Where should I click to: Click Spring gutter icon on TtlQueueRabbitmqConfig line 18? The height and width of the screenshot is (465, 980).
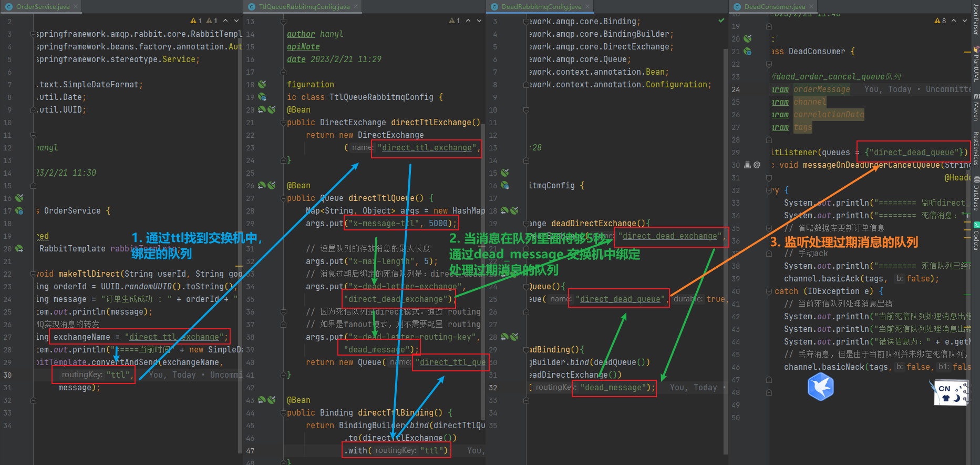[262, 85]
